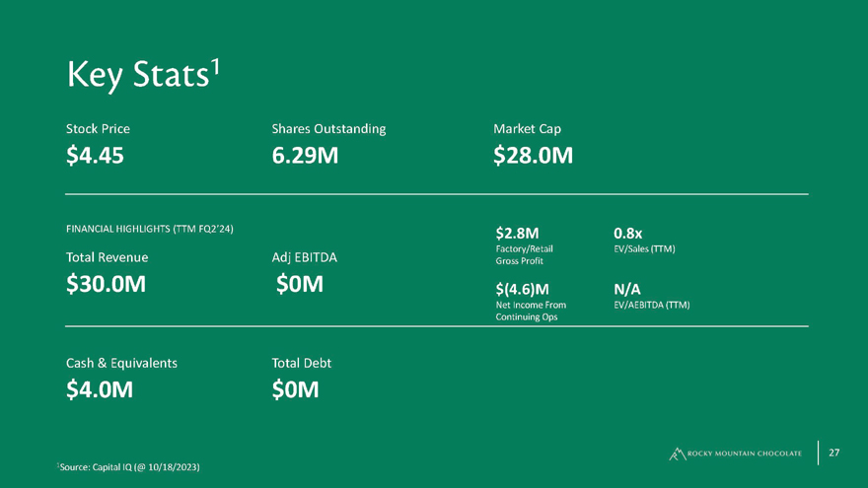Screen dimensions: 868x488
Task: Click the 0.8x EV/Sales multiple
Action: click(x=627, y=234)
